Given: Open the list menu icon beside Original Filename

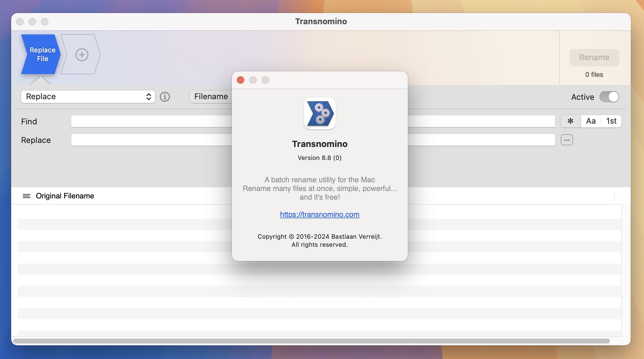Looking at the screenshot, I should (x=27, y=196).
